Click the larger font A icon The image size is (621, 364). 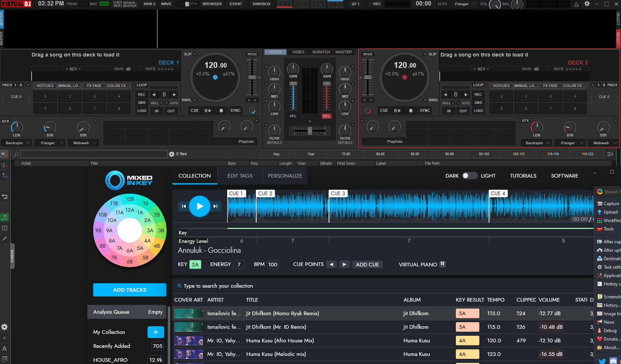tap(4, 349)
